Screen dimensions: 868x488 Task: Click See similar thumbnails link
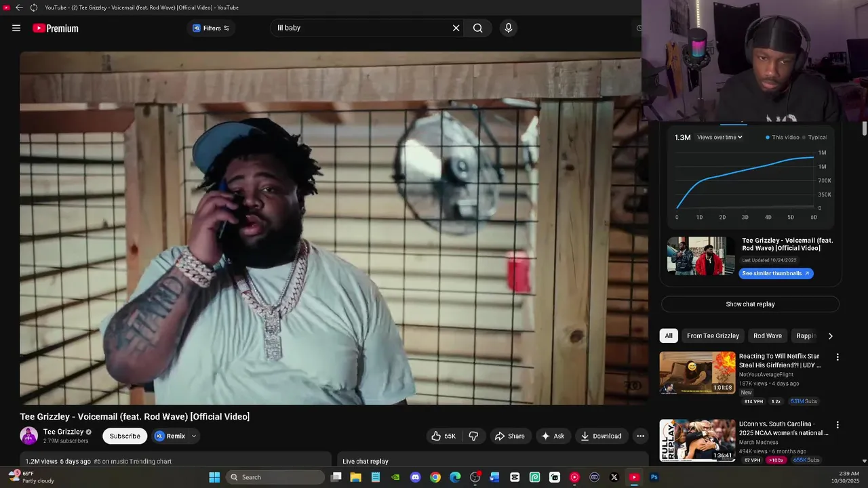tap(776, 273)
